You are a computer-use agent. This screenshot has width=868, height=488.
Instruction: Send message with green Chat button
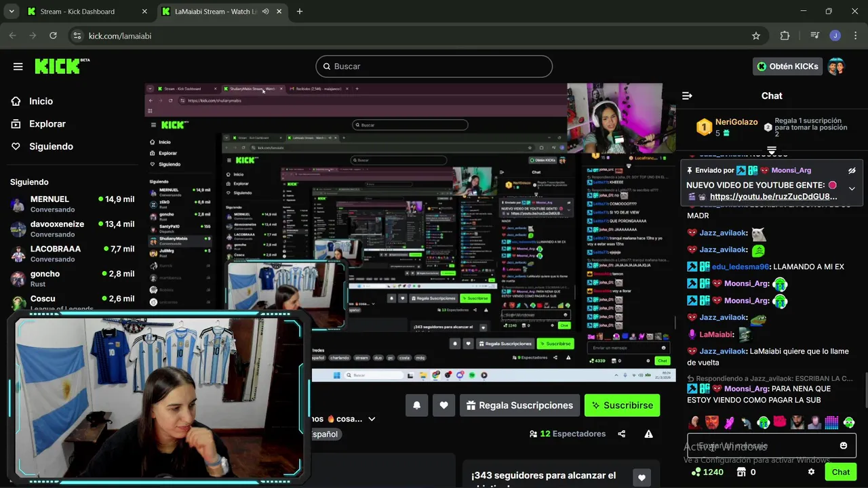pyautogui.click(x=841, y=472)
